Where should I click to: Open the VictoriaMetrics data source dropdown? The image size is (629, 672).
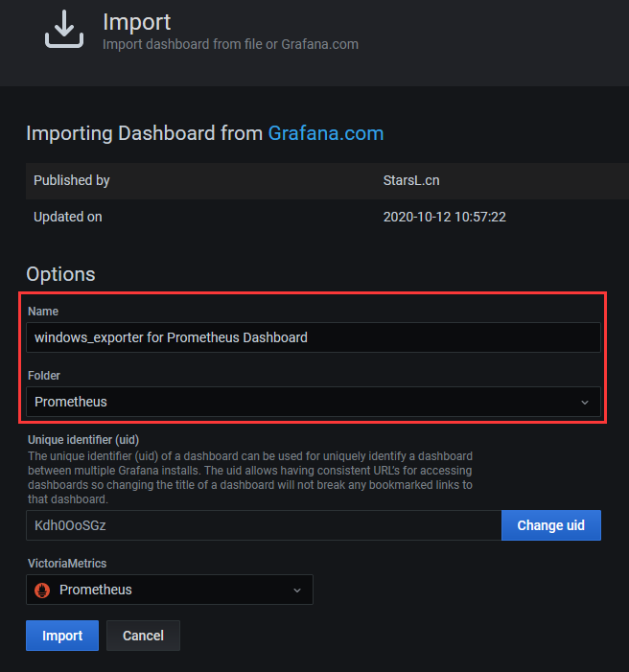click(x=170, y=590)
